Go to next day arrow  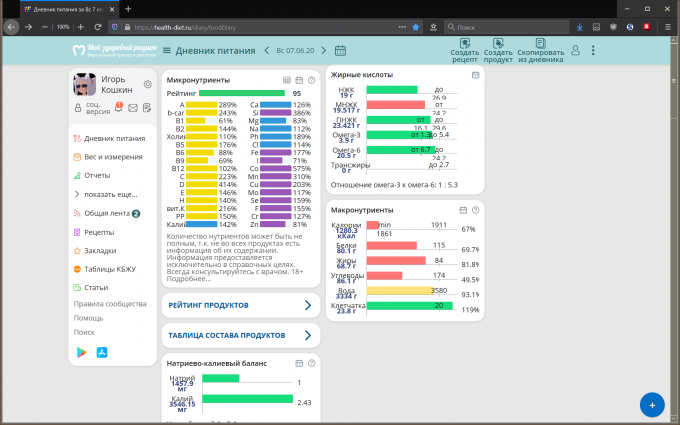[x=327, y=50]
